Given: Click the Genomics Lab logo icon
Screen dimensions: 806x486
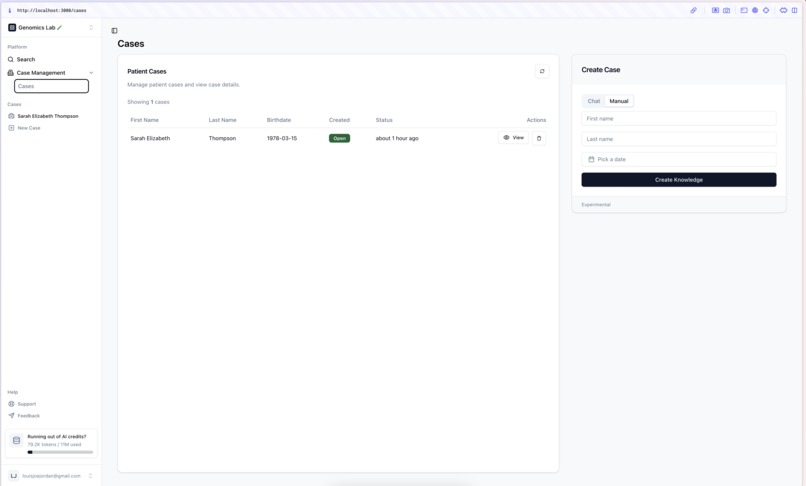Looking at the screenshot, I should [x=12, y=28].
